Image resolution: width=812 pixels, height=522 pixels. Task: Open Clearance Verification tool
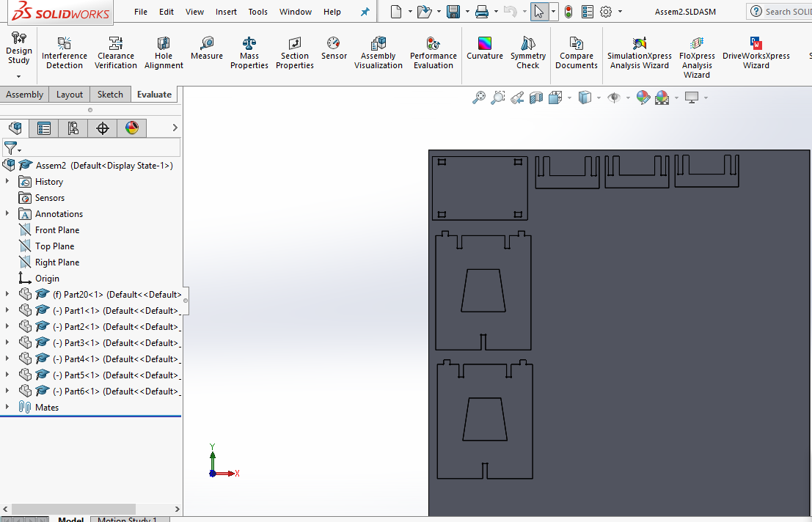coord(115,53)
